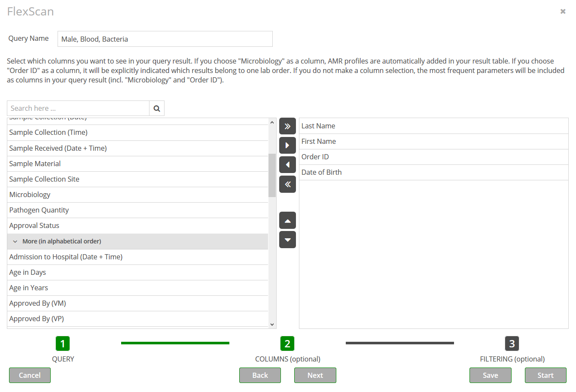The width and height of the screenshot is (576, 392).
Task: Select the Pathogen Quantity row
Action: (x=137, y=210)
